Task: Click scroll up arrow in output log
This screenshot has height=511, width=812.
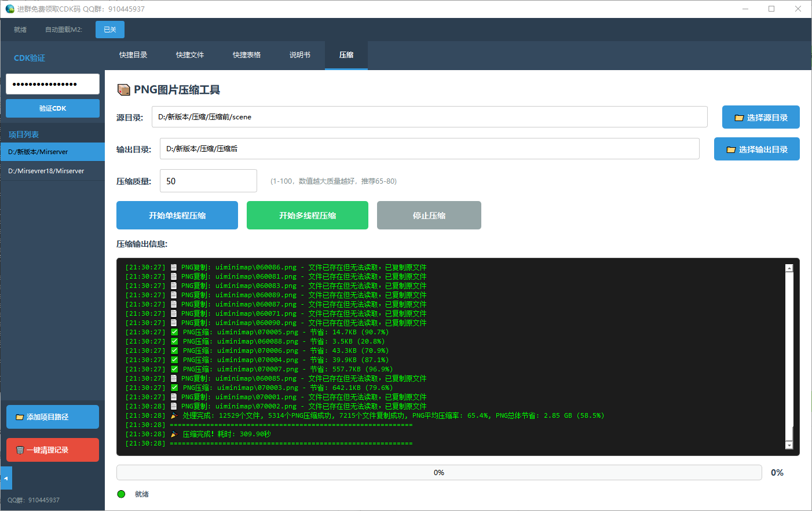Action: coord(789,268)
